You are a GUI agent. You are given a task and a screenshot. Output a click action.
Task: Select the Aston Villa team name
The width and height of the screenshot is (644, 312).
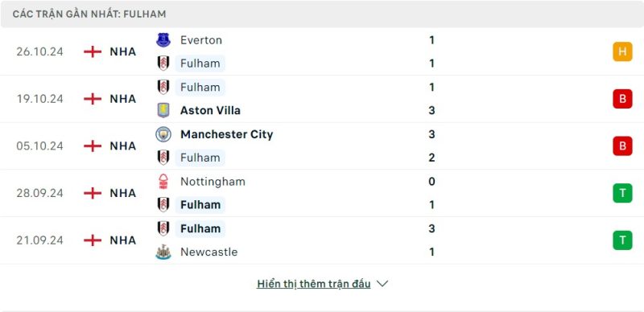pyautogui.click(x=210, y=110)
